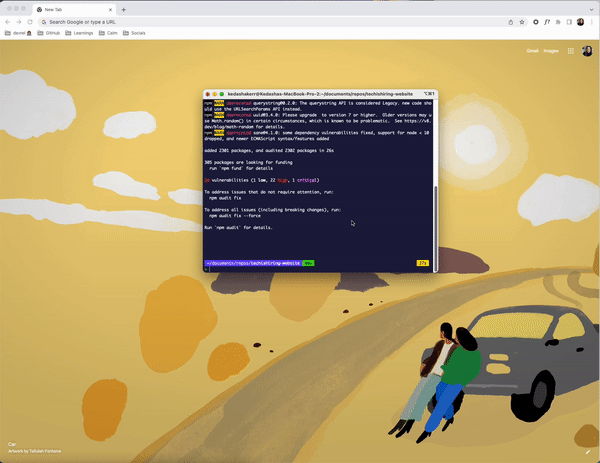Click the vulnerabilities summary line in terminal

[x=262, y=180]
